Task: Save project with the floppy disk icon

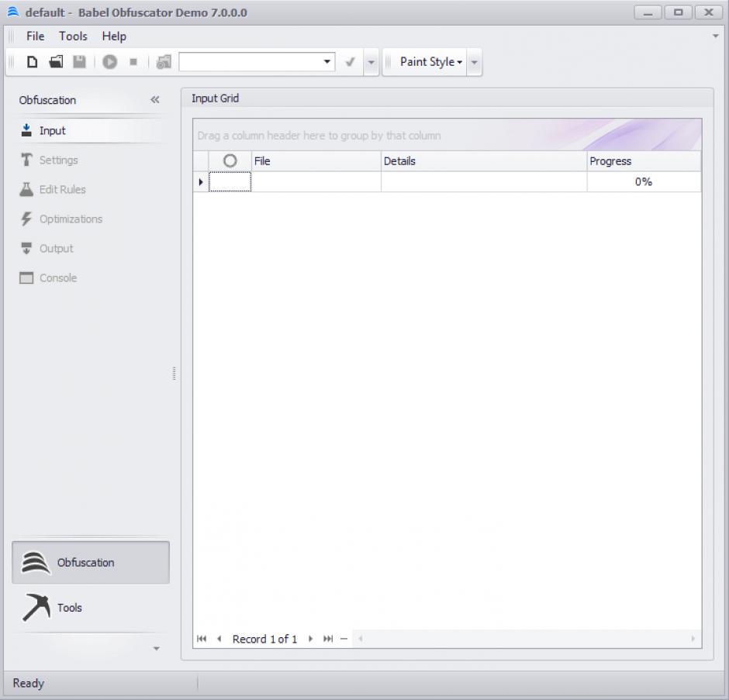Action: pos(80,62)
